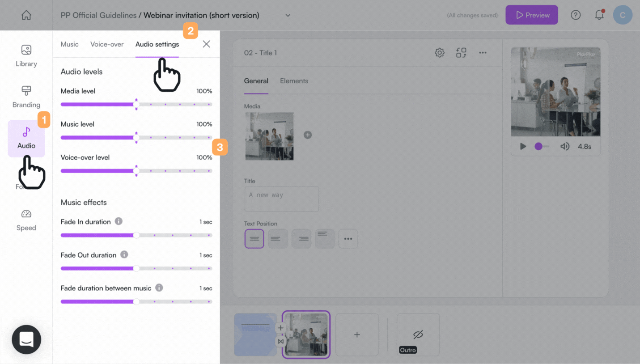
Task: Open the notifications bell
Action: [599, 15]
